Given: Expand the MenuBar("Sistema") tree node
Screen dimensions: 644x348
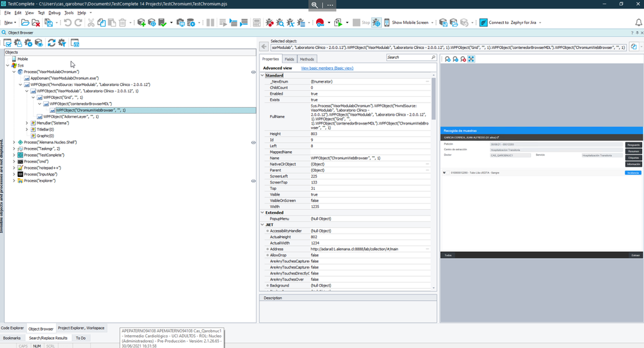Looking at the screenshot, I should (26, 123).
